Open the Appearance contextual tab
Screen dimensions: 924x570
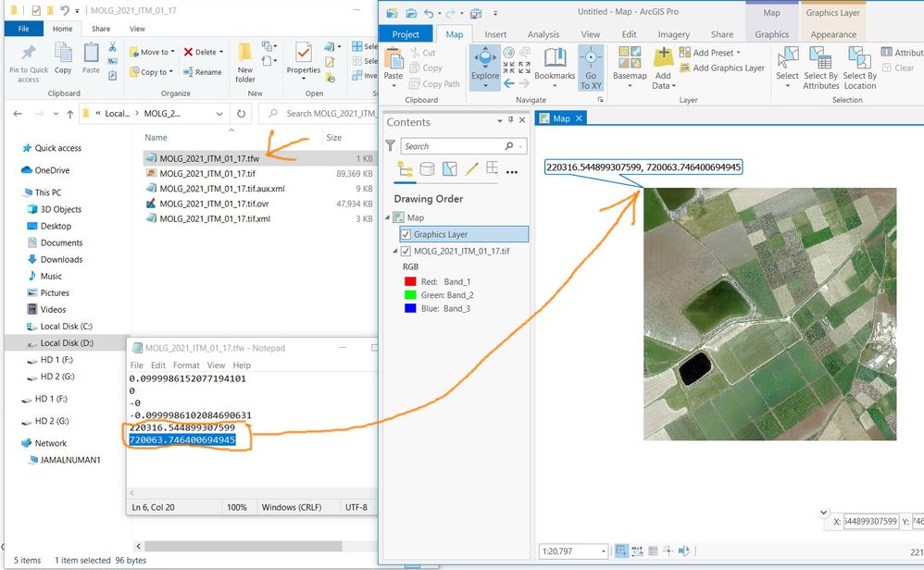pos(833,34)
